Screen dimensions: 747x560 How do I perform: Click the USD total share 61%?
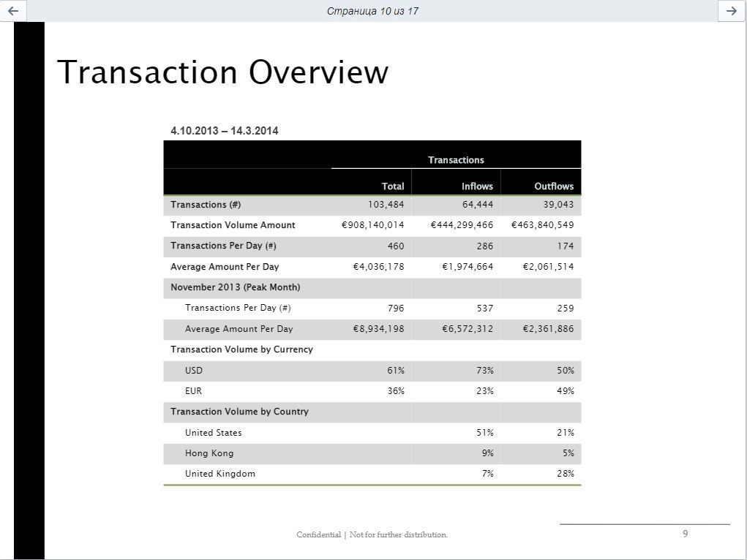396,371
